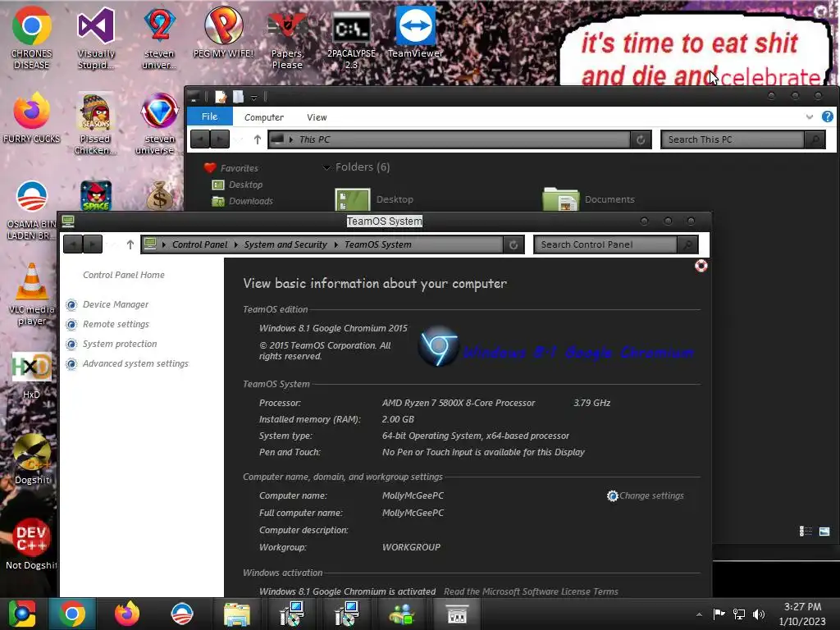Open Pissed Chicken Seasons desktop icon

(x=95, y=123)
